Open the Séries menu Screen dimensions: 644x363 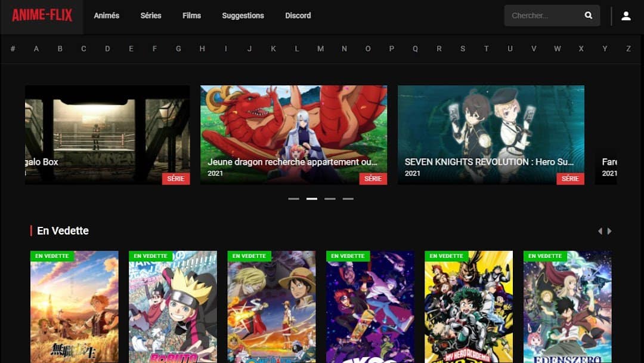[x=151, y=16]
